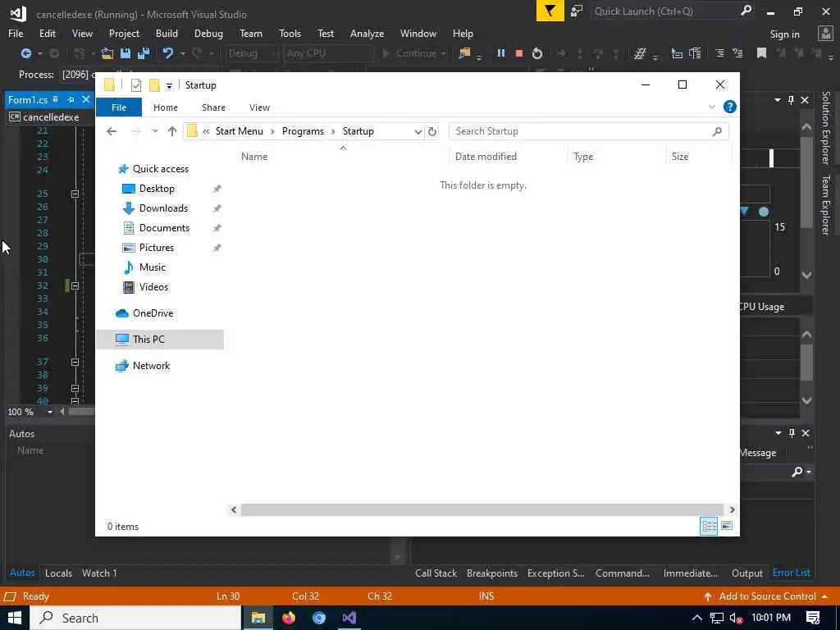Expand the Explorer ribbon chevron

(712, 107)
